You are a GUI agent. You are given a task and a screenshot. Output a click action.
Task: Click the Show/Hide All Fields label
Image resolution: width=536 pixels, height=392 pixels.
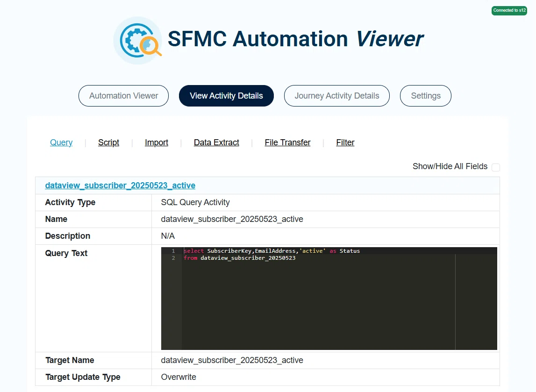(x=450, y=166)
